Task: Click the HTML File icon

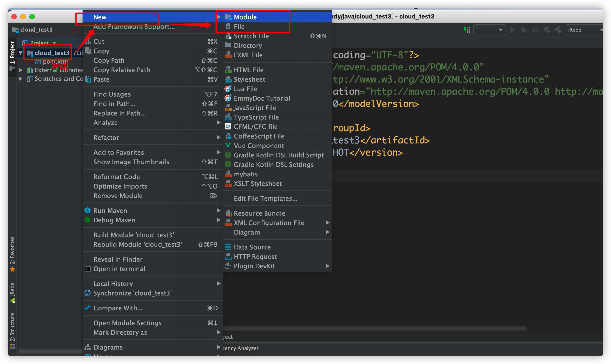Action: 228,70
